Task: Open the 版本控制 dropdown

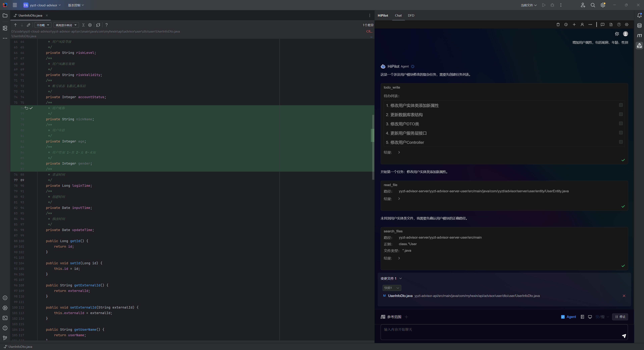Action: [x=76, y=5]
